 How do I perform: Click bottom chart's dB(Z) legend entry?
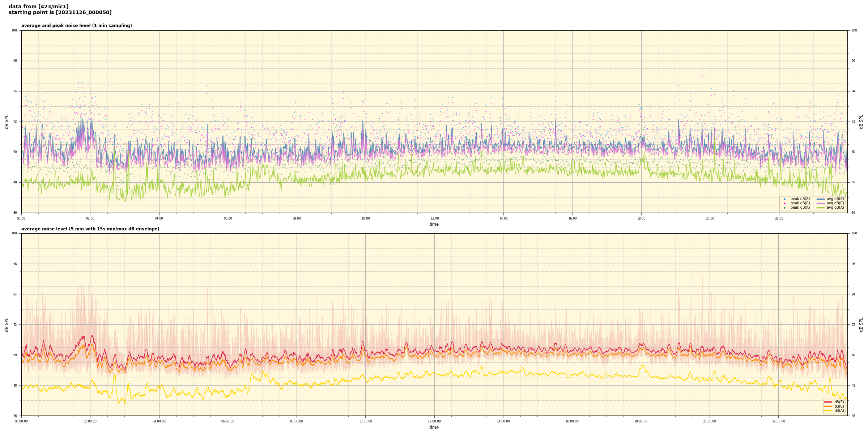839,402
